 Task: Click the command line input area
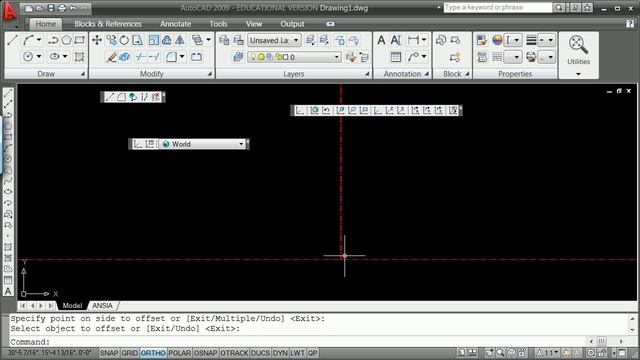click(x=298, y=342)
